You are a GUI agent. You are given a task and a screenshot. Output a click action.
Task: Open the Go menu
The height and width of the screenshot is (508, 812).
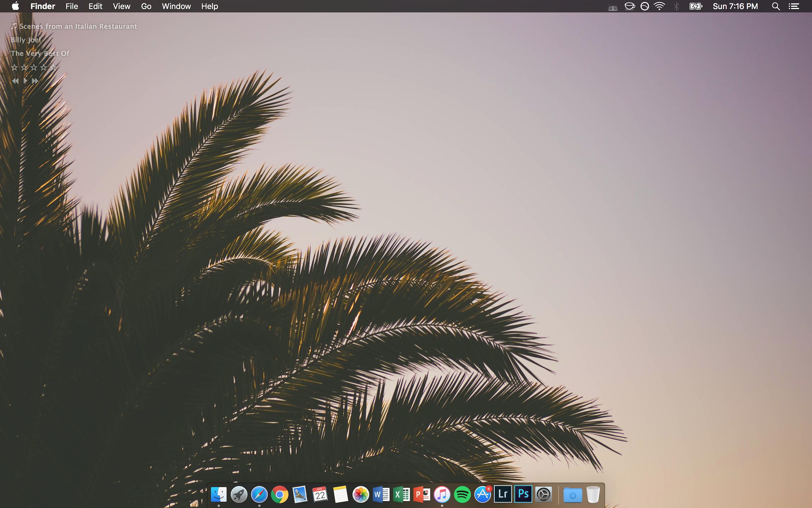146,6
